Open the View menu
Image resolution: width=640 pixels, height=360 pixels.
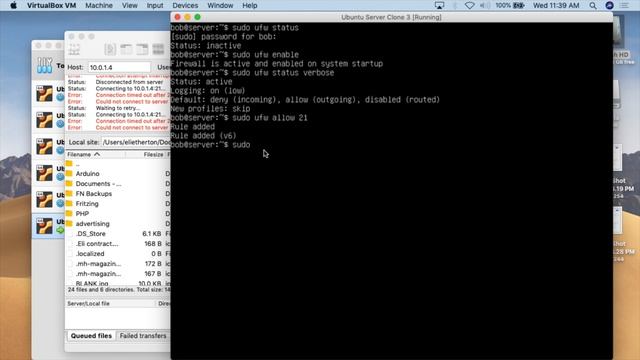(129, 6)
